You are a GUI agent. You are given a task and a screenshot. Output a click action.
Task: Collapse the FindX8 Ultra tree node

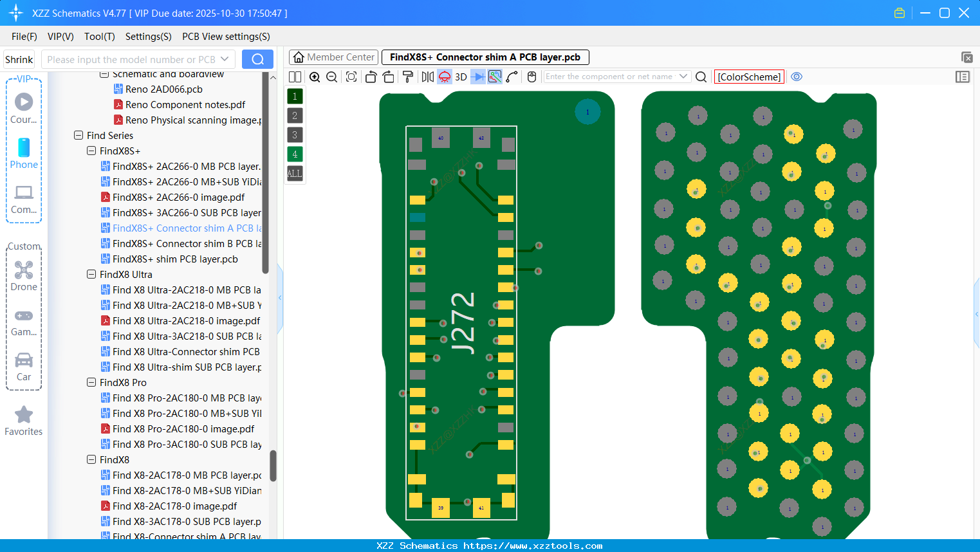(x=91, y=274)
